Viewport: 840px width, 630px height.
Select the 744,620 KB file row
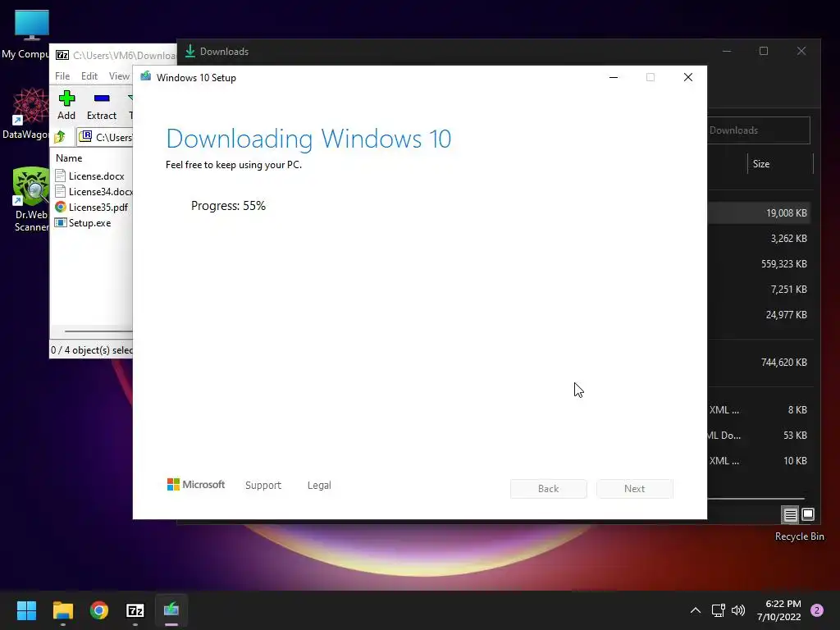758,362
